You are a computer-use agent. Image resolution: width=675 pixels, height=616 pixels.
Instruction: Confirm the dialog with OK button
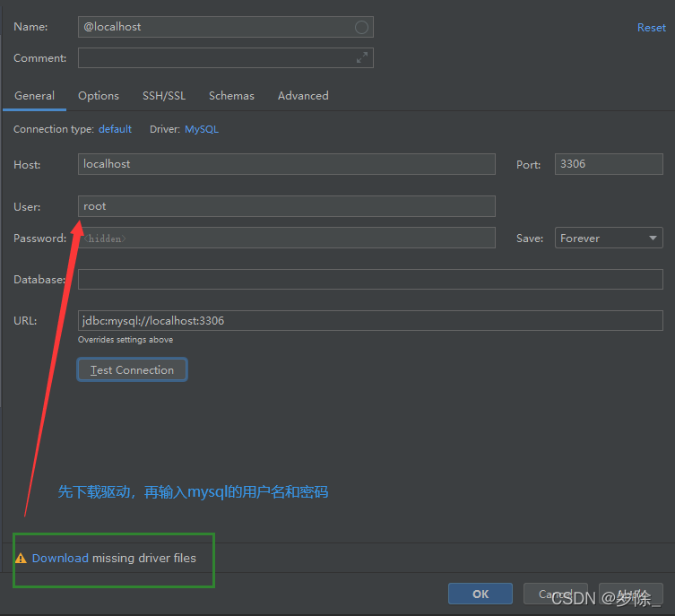click(480, 594)
